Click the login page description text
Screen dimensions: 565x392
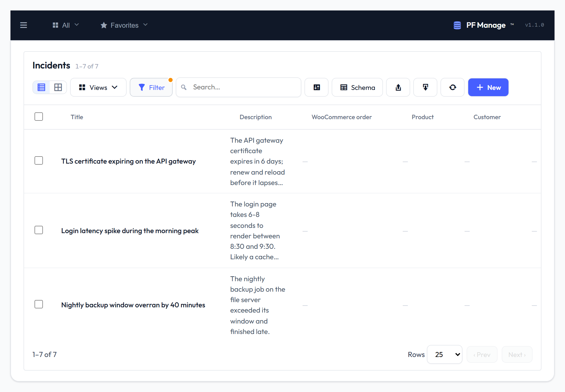click(255, 230)
